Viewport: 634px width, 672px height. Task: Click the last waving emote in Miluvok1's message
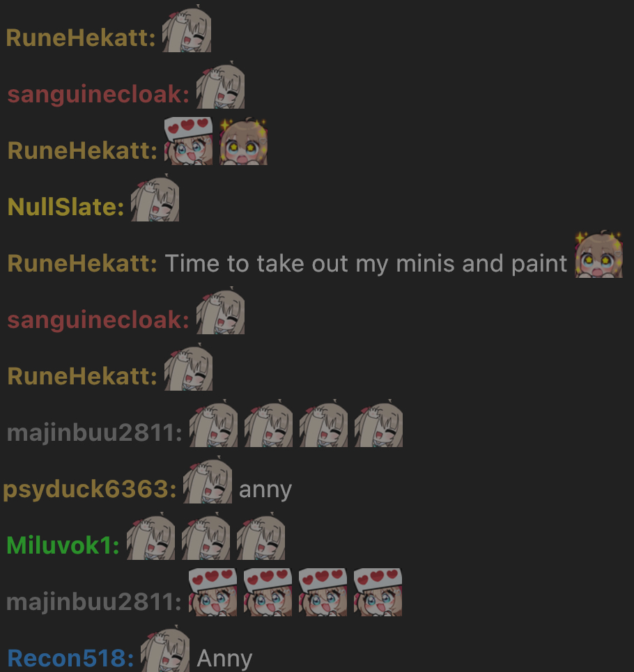[x=261, y=536]
